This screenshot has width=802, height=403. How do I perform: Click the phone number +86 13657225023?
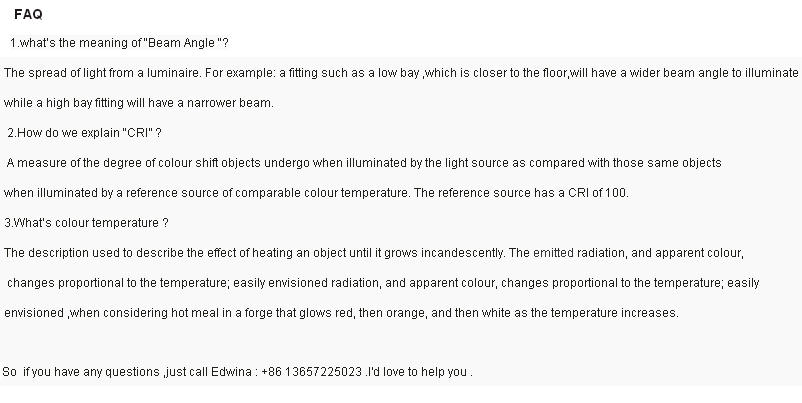(312, 372)
